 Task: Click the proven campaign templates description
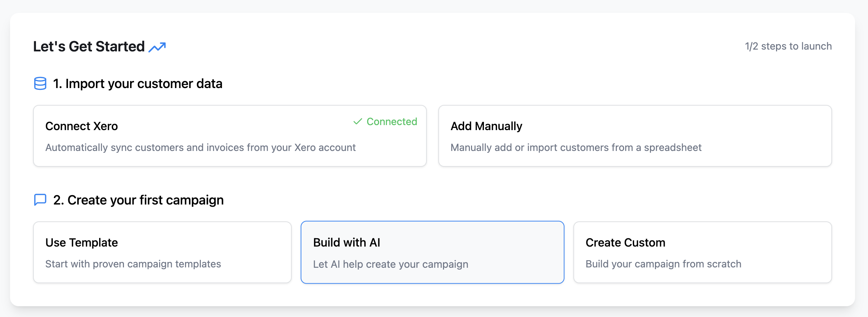coord(133,264)
